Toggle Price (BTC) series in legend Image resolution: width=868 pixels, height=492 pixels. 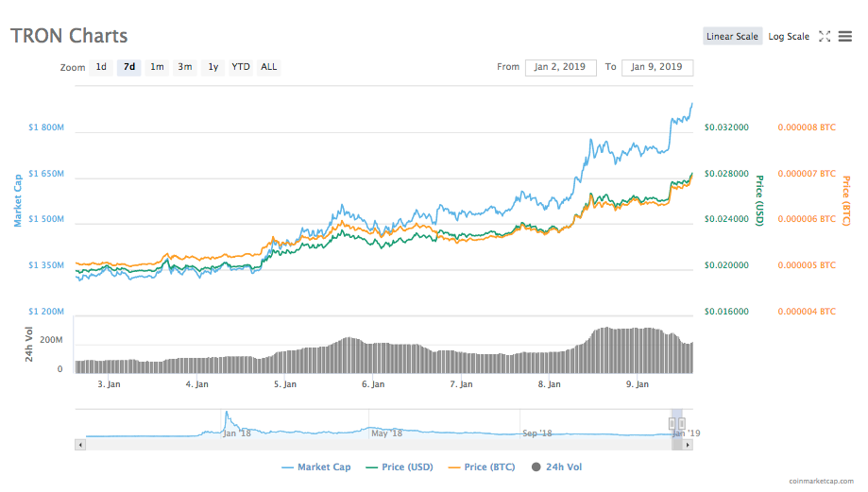[x=482, y=467]
